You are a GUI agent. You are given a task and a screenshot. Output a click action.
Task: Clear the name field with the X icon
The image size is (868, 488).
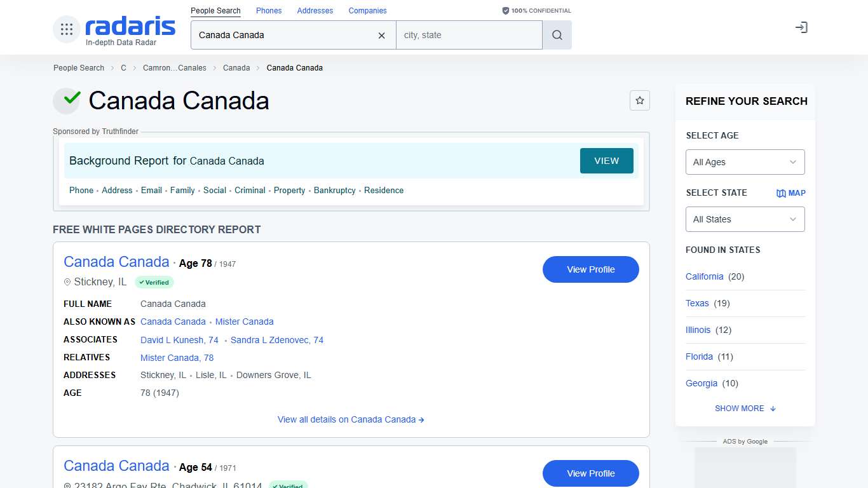tap(381, 36)
